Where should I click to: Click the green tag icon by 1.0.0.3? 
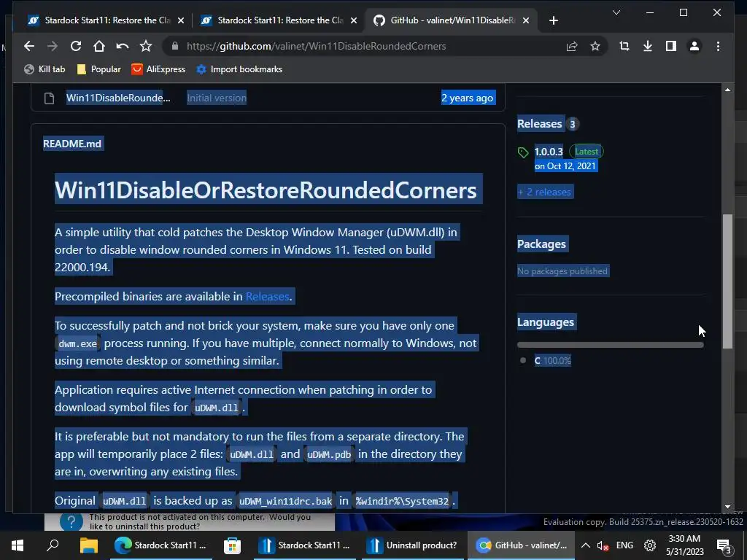point(523,152)
